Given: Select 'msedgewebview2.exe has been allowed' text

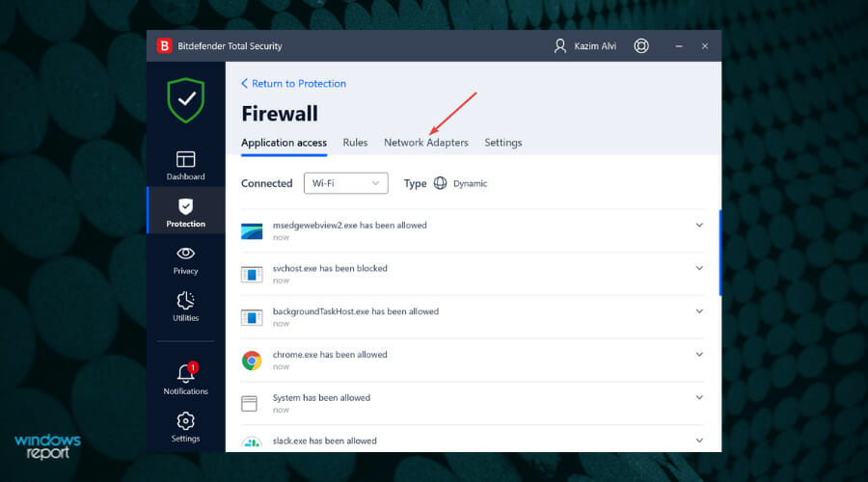Looking at the screenshot, I should pyautogui.click(x=350, y=226).
